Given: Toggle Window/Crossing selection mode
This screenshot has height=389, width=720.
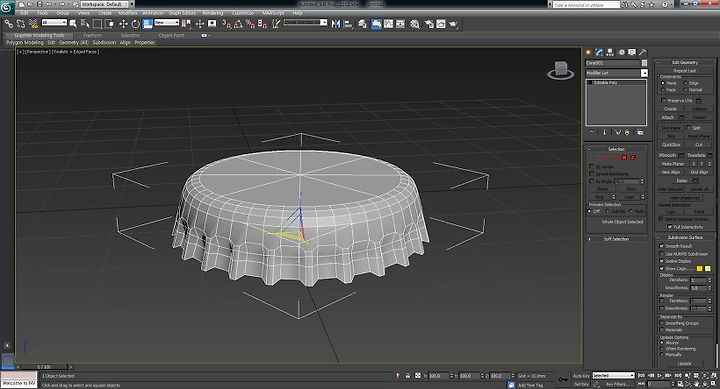Looking at the screenshot, I should tap(109, 23).
